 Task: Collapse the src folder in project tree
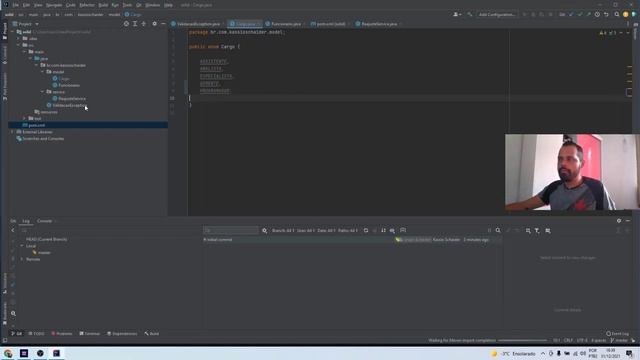(x=19, y=45)
